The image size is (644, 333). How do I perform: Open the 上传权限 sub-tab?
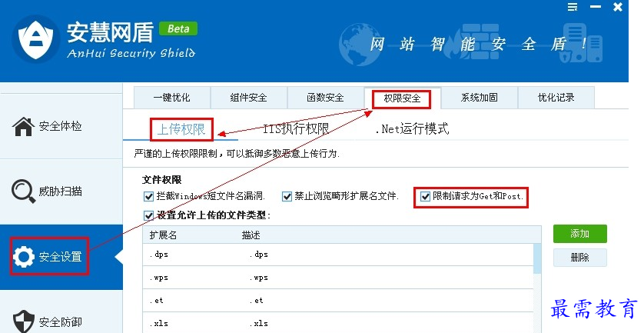click(181, 129)
